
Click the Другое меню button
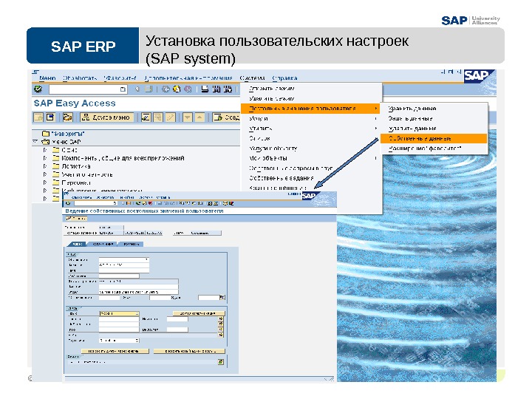(x=107, y=117)
